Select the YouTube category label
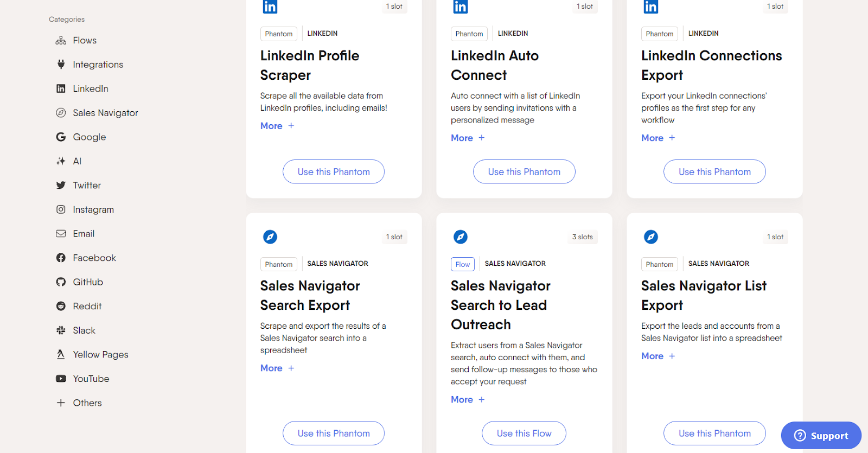 (91, 379)
